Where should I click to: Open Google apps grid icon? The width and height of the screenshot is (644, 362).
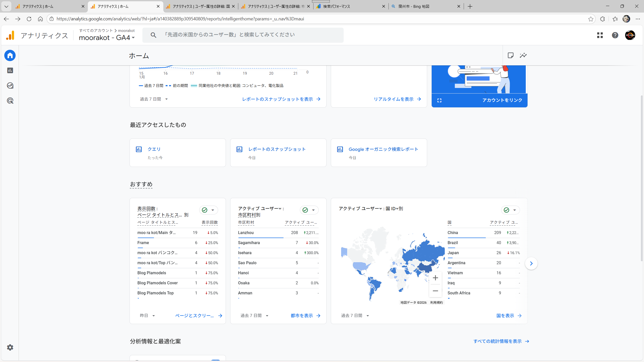[600, 35]
